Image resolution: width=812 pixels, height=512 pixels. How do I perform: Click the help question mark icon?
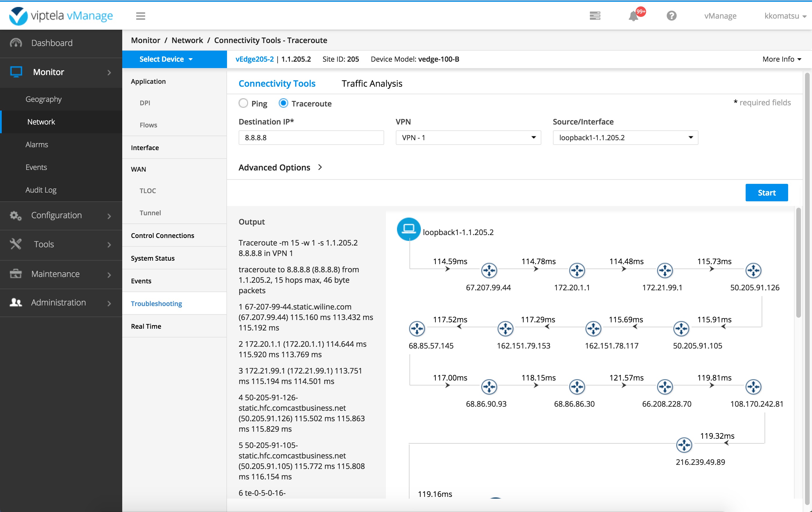click(x=671, y=16)
